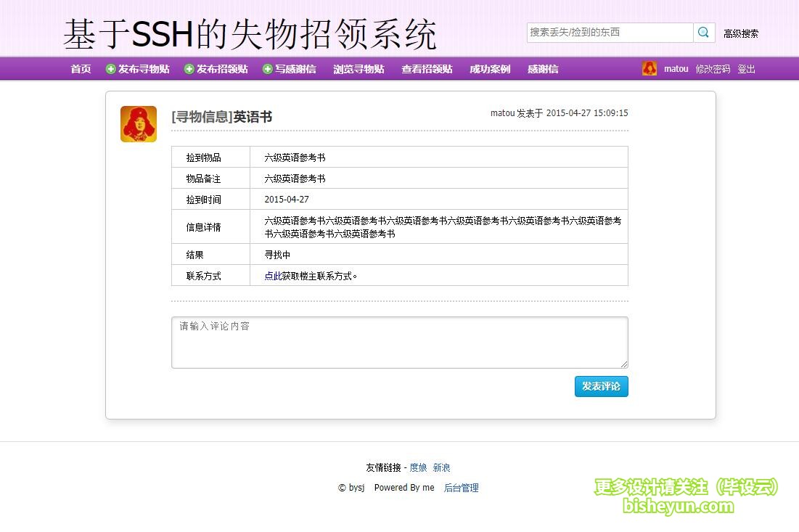Log out using the 登出 link

click(x=747, y=69)
